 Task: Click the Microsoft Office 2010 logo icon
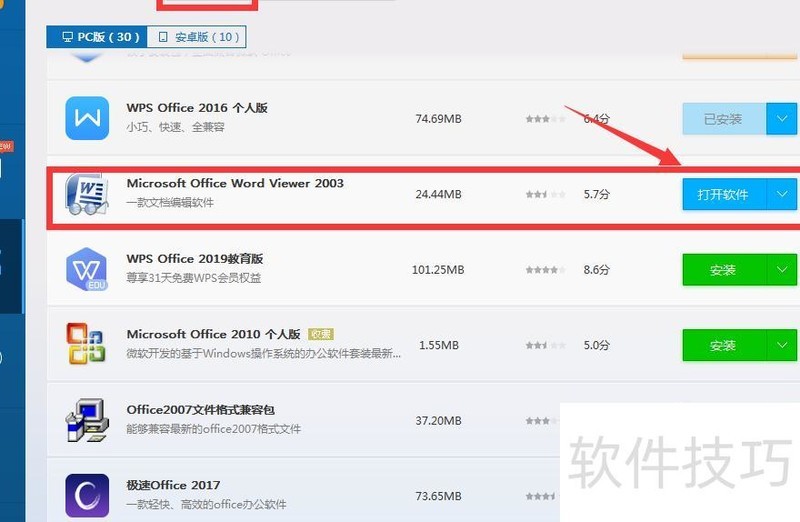coord(86,343)
